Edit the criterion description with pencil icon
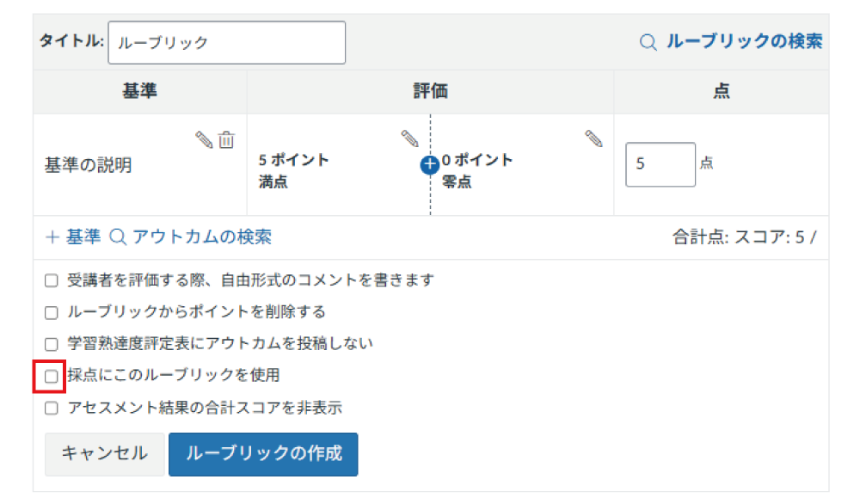This screenshot has width=860, height=504. [204, 140]
